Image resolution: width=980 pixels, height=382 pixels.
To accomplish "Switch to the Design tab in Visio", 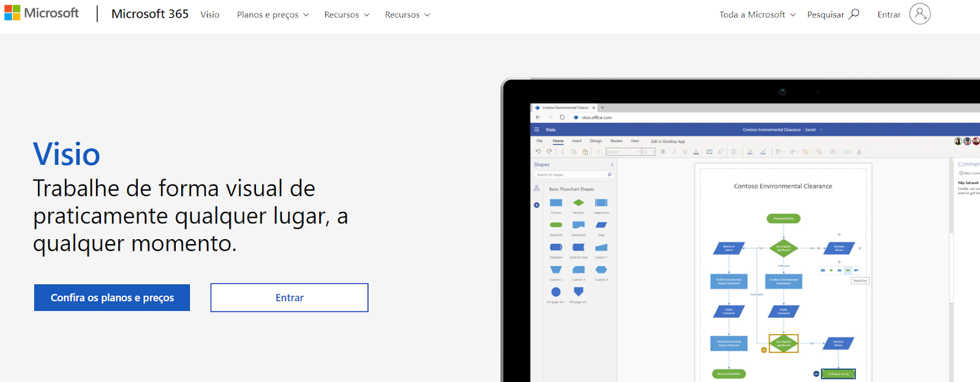I will point(596,141).
